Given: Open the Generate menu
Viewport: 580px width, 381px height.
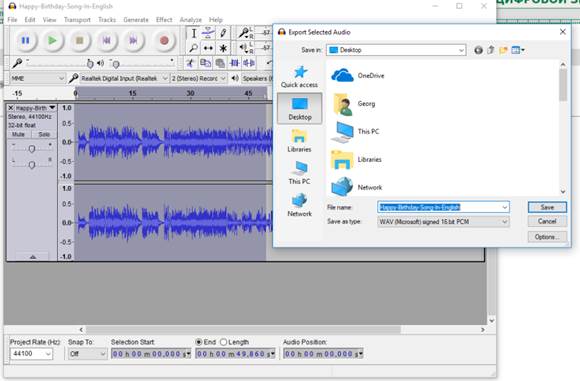Looking at the screenshot, I should [x=136, y=20].
